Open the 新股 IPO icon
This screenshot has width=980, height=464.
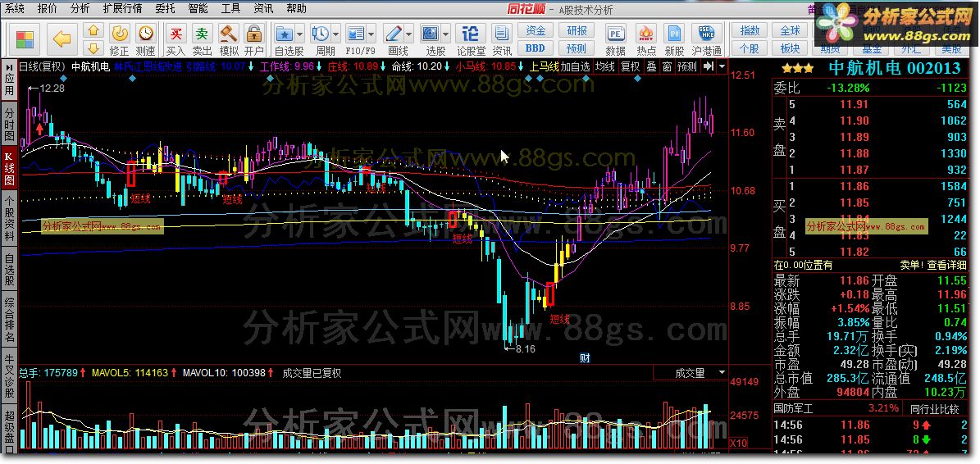[x=674, y=33]
